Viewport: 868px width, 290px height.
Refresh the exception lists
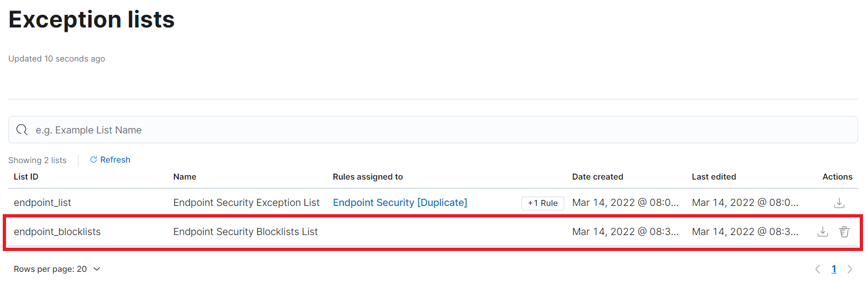110,160
